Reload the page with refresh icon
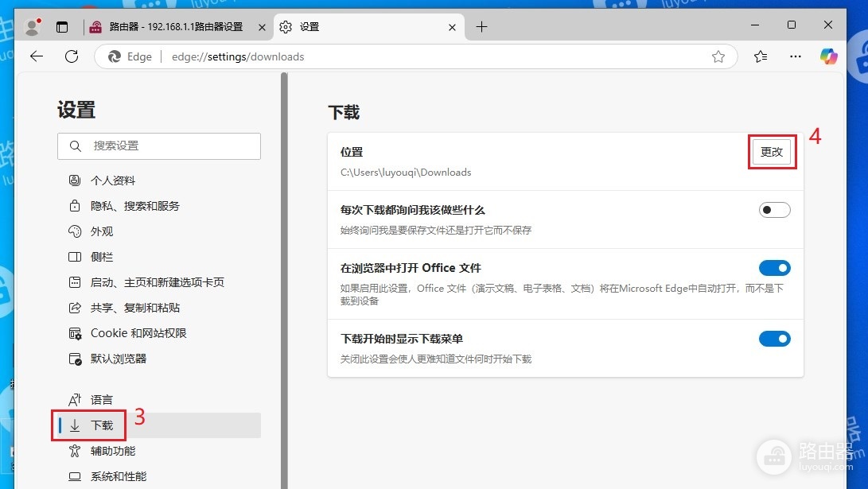868x489 pixels. [72, 56]
